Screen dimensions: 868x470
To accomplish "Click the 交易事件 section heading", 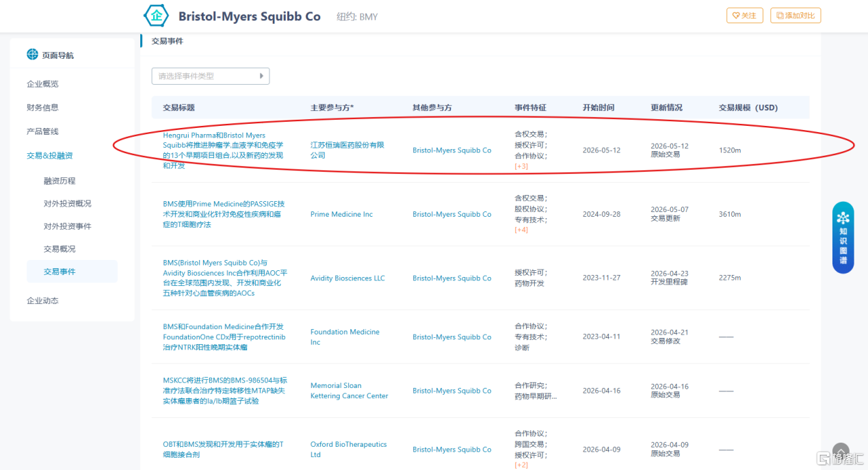I will [x=168, y=41].
